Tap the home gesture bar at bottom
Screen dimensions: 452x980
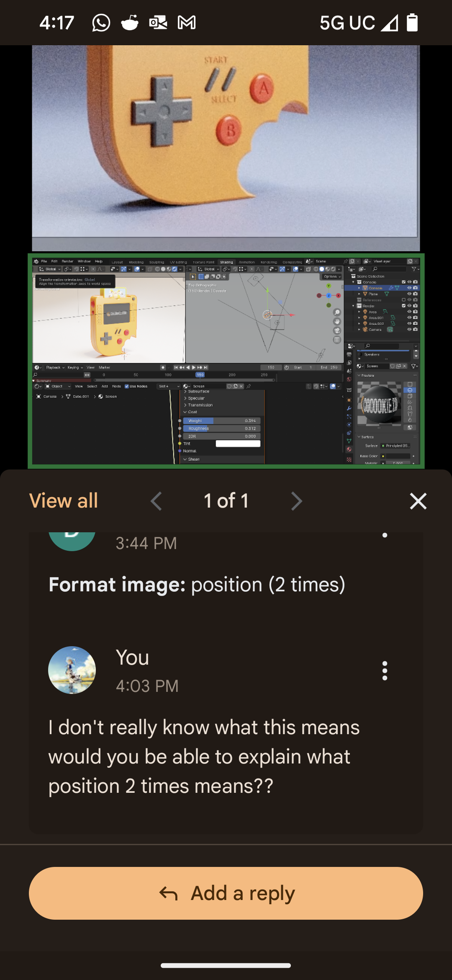(x=226, y=966)
